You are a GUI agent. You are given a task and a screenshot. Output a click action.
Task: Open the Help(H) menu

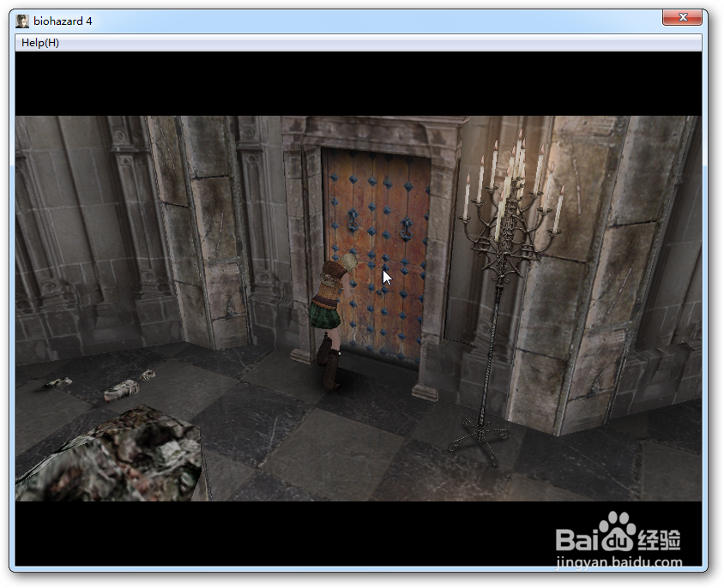point(40,43)
